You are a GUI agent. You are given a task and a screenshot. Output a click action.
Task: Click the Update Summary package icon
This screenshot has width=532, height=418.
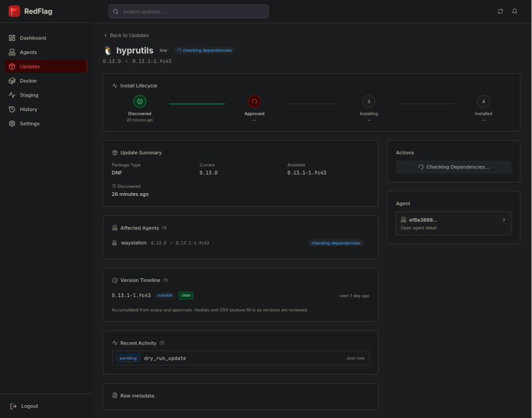click(x=115, y=153)
